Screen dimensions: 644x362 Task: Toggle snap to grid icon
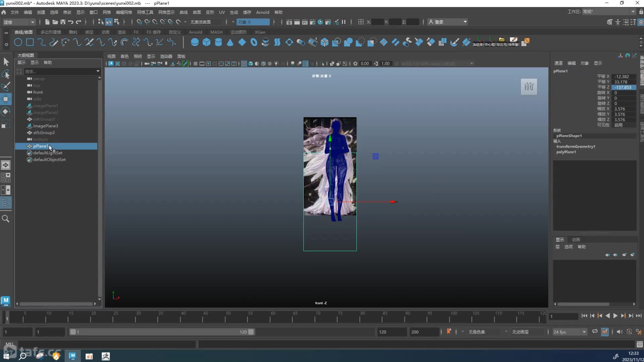[139, 22]
